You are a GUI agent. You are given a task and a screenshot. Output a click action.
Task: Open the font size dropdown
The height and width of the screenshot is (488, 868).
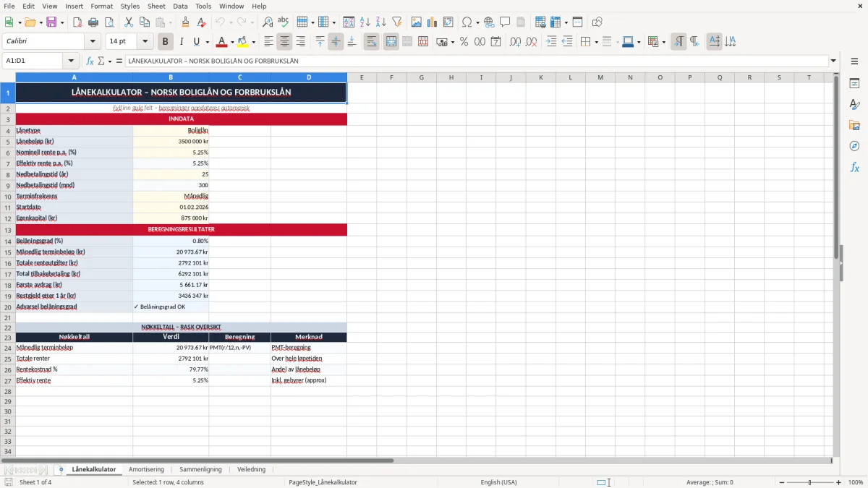(x=145, y=42)
